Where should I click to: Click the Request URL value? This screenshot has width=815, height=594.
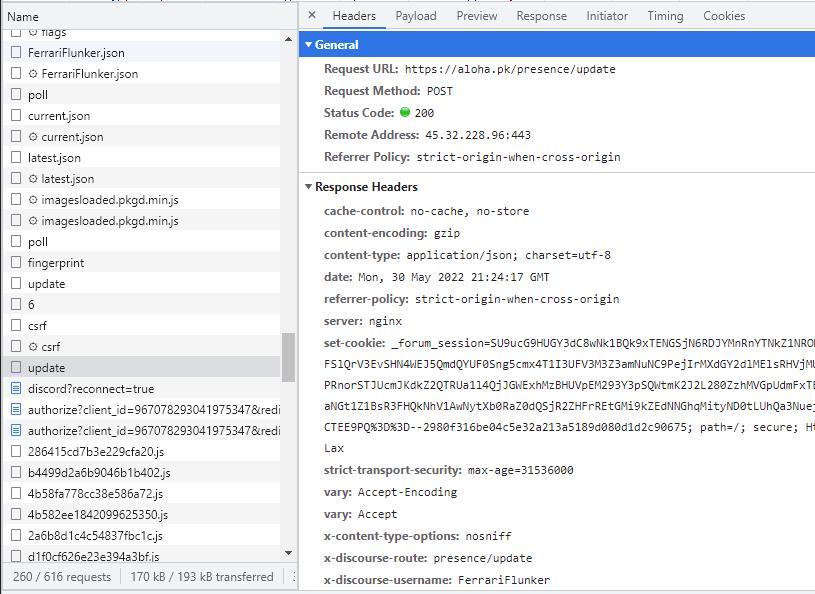pyautogui.click(x=510, y=69)
